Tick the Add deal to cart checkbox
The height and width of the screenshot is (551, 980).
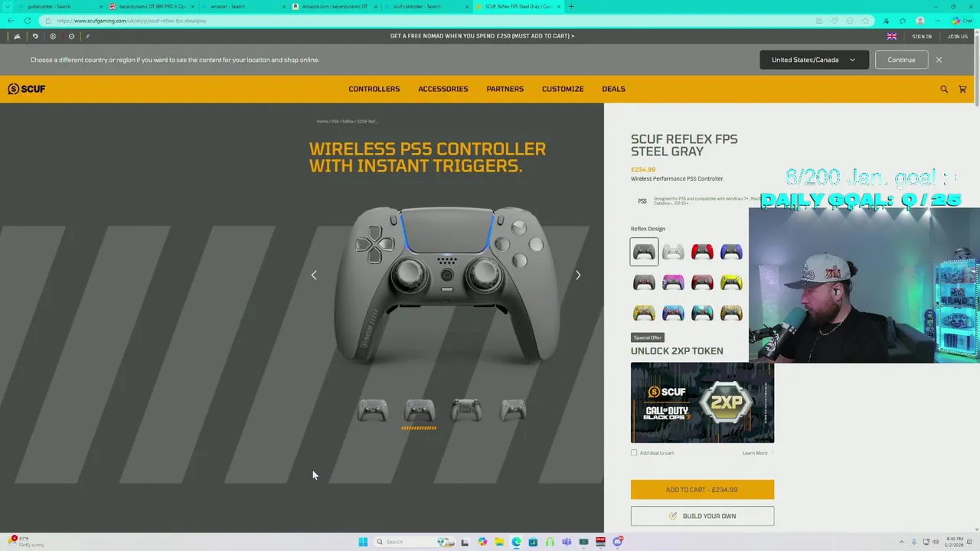click(x=634, y=453)
